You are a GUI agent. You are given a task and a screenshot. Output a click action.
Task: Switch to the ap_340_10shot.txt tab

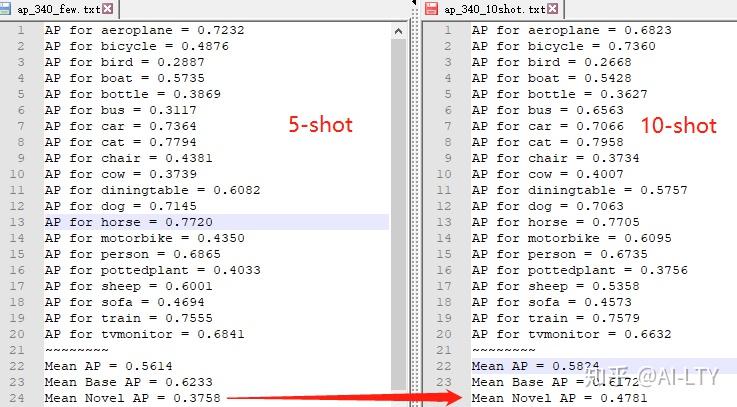click(492, 9)
